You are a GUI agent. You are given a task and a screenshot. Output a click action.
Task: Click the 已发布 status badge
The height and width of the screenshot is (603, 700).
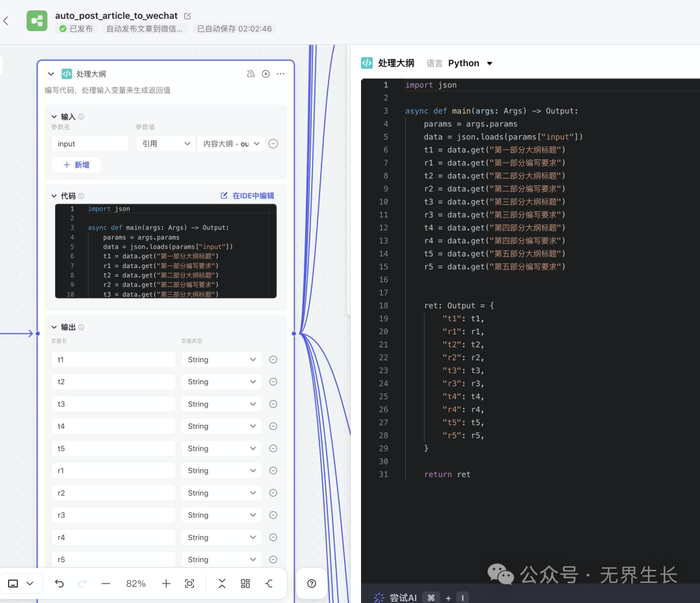click(x=76, y=29)
